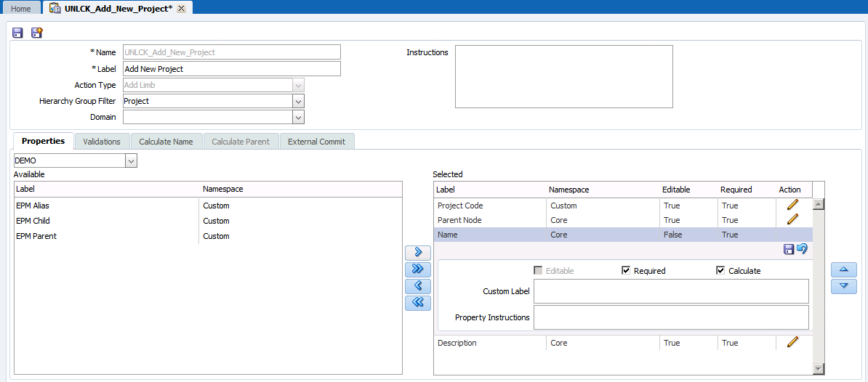Expand the Domain dropdown
The height and width of the screenshot is (382, 868).
[298, 117]
